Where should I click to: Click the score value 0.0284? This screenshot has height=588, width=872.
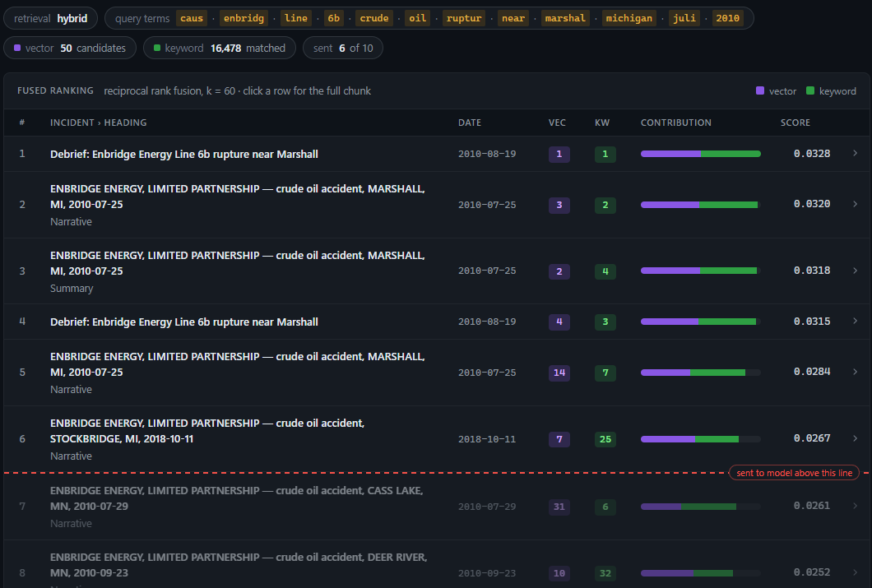(x=812, y=371)
